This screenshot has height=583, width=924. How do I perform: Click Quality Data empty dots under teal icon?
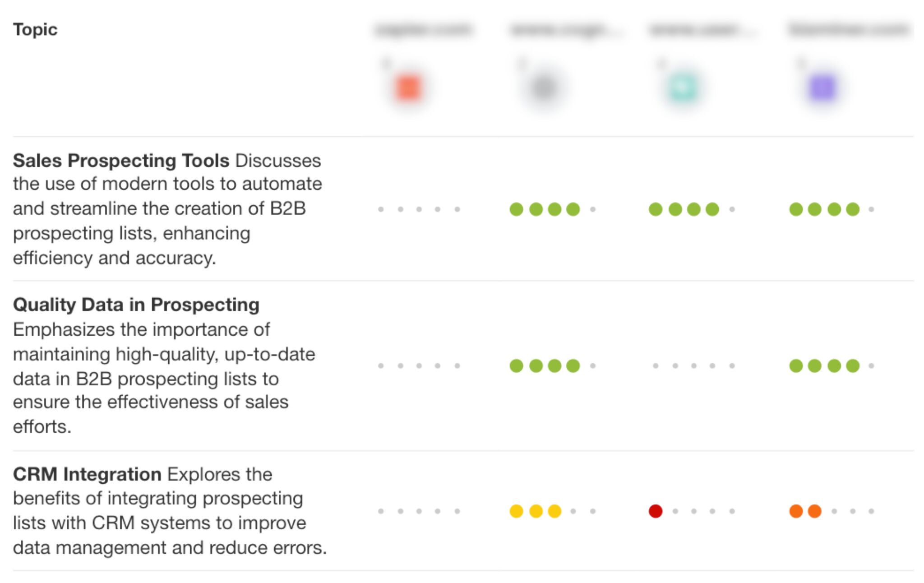[x=693, y=366]
